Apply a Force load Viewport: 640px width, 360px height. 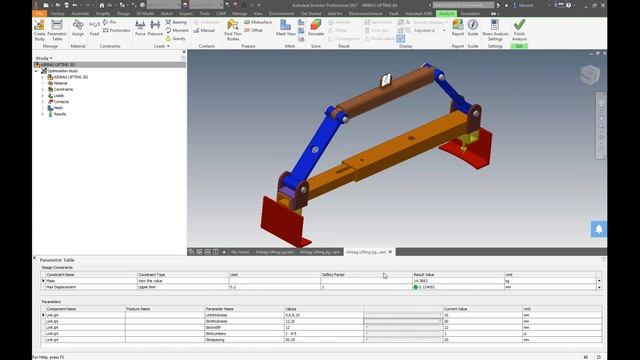140,28
